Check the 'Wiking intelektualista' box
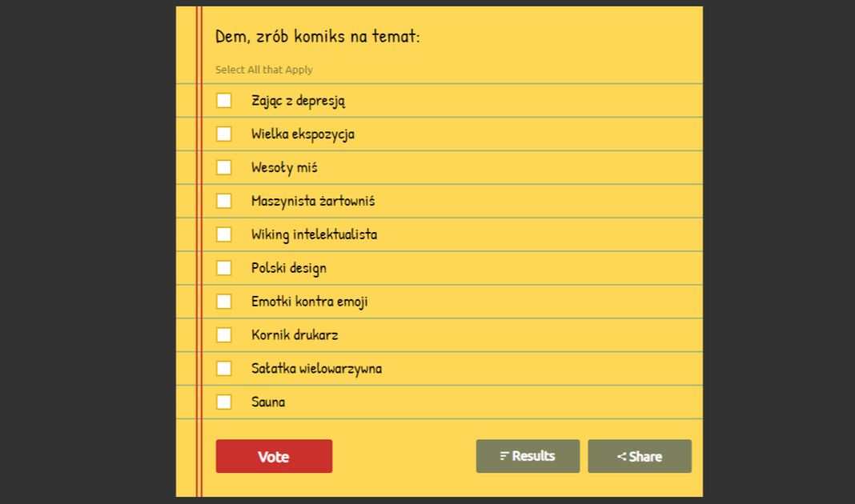855x504 pixels. point(223,234)
